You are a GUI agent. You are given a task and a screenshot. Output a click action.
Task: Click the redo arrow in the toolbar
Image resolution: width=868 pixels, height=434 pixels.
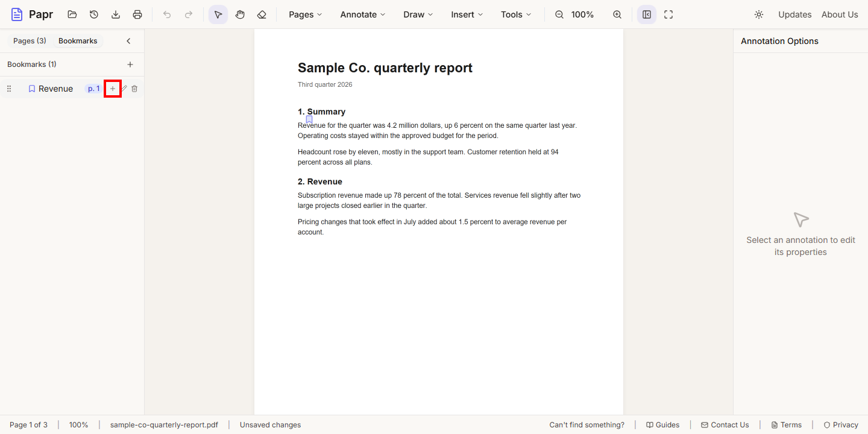pos(189,14)
